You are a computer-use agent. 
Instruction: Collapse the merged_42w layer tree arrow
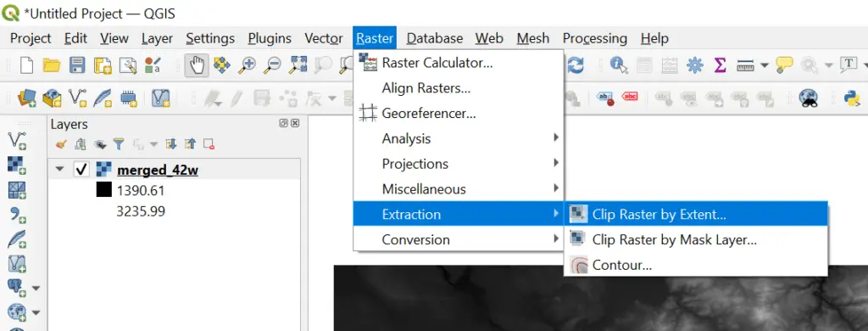coord(59,171)
